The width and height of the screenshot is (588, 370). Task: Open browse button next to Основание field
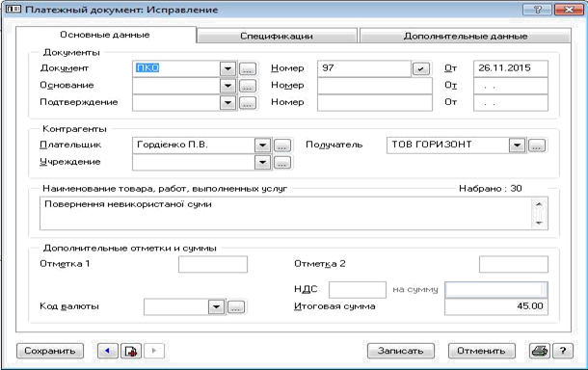click(247, 86)
